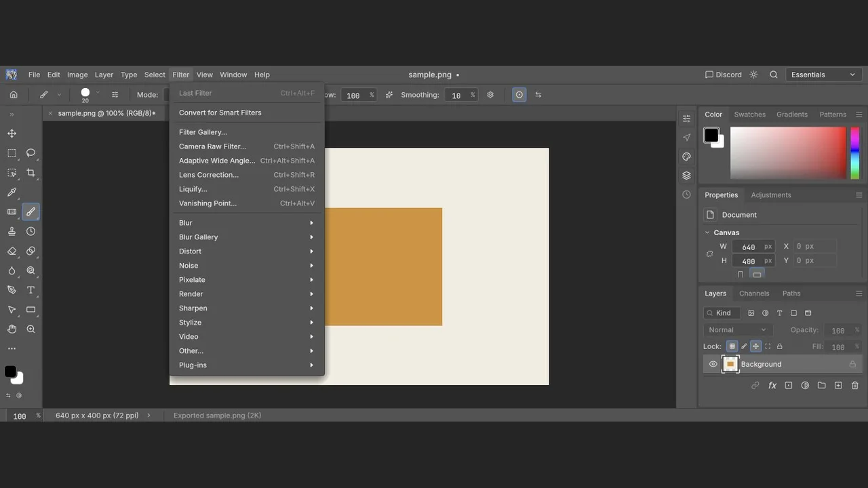Image resolution: width=868 pixels, height=488 pixels.
Task: Select the Move tool
Action: [12, 134]
